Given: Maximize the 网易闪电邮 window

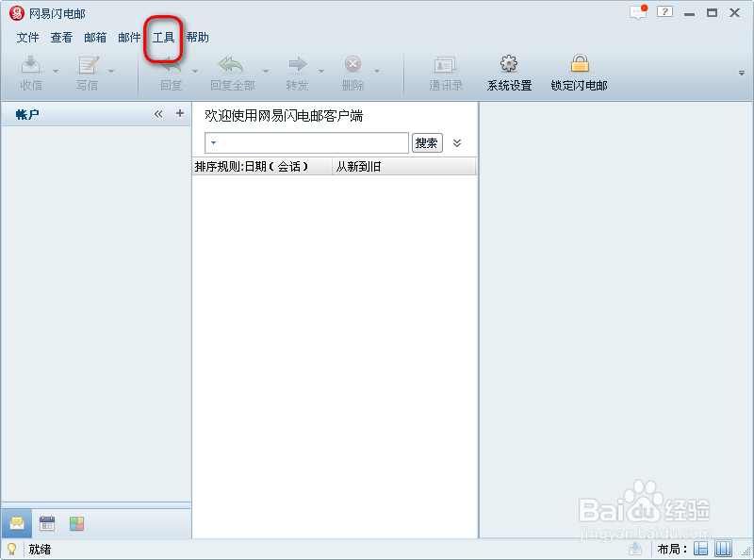Looking at the screenshot, I should point(713,13).
